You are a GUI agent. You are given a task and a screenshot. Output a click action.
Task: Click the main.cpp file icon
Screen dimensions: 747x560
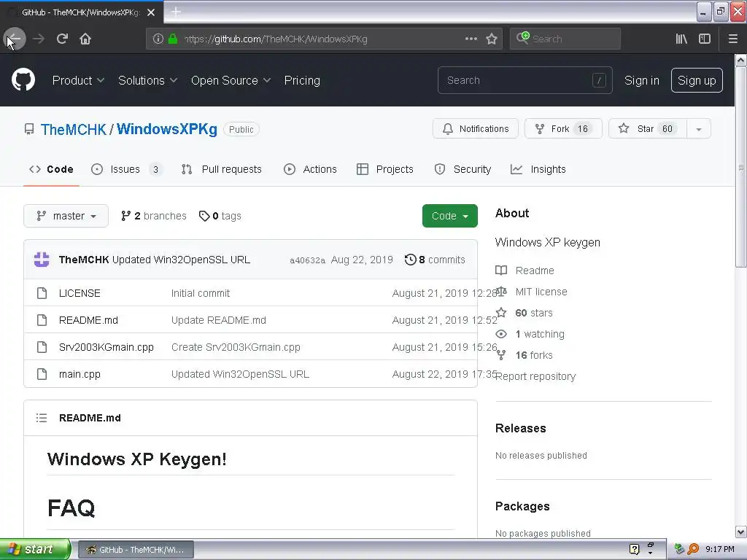point(42,374)
